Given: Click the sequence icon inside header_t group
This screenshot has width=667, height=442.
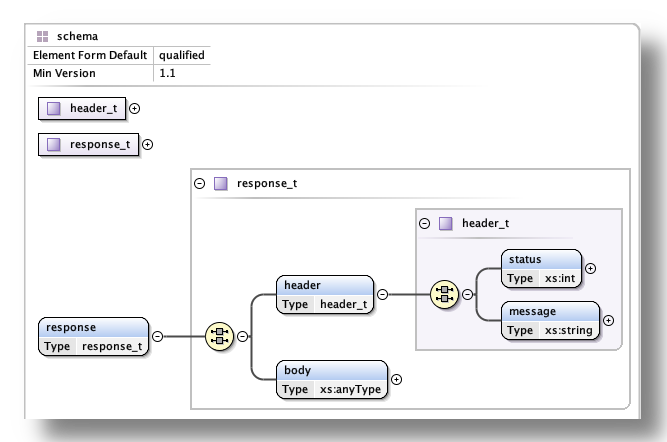Looking at the screenshot, I should pos(444,294).
